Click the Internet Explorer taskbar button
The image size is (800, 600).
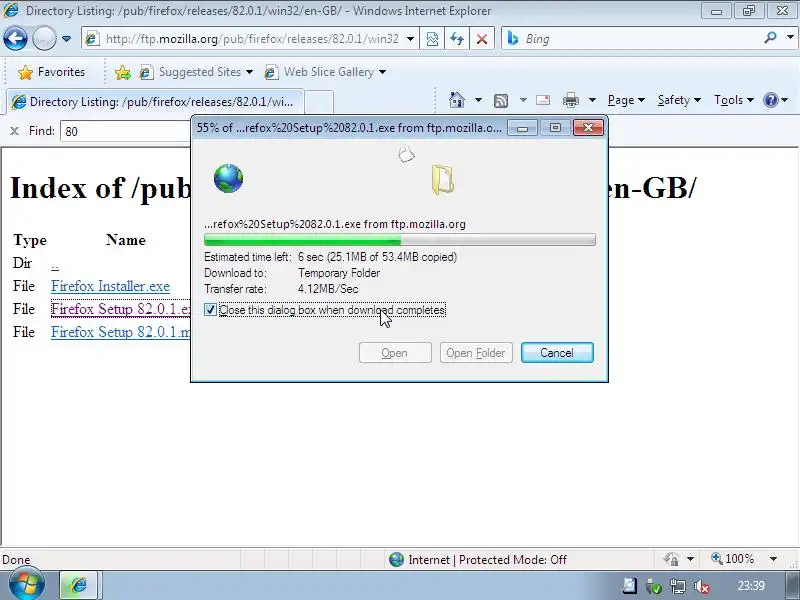tap(78, 585)
